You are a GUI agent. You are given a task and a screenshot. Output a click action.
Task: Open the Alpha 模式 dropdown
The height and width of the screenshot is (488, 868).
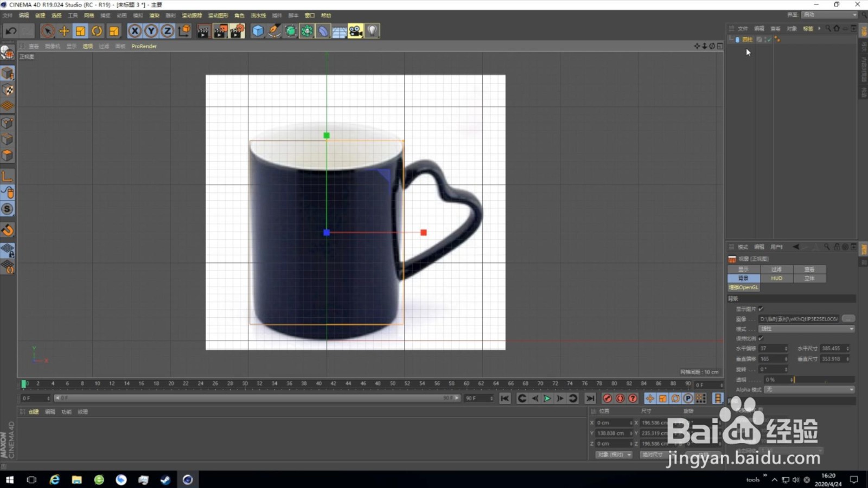coord(809,390)
